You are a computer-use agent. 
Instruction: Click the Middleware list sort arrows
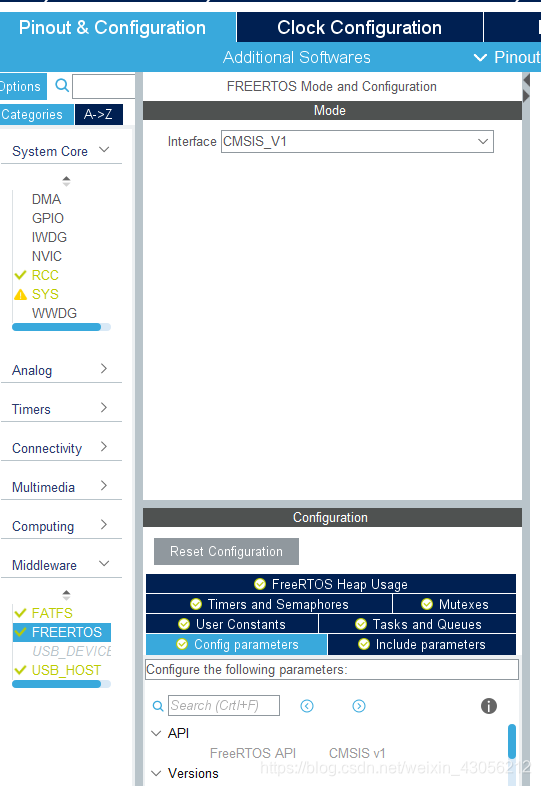66,595
